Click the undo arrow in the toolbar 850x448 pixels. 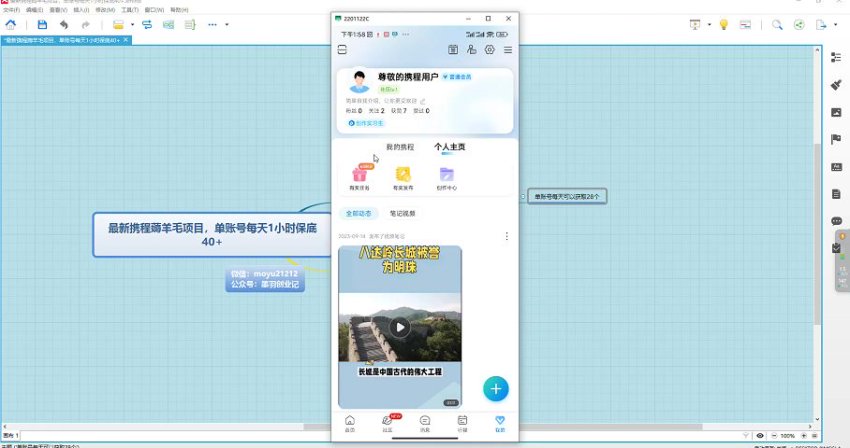[x=64, y=23]
